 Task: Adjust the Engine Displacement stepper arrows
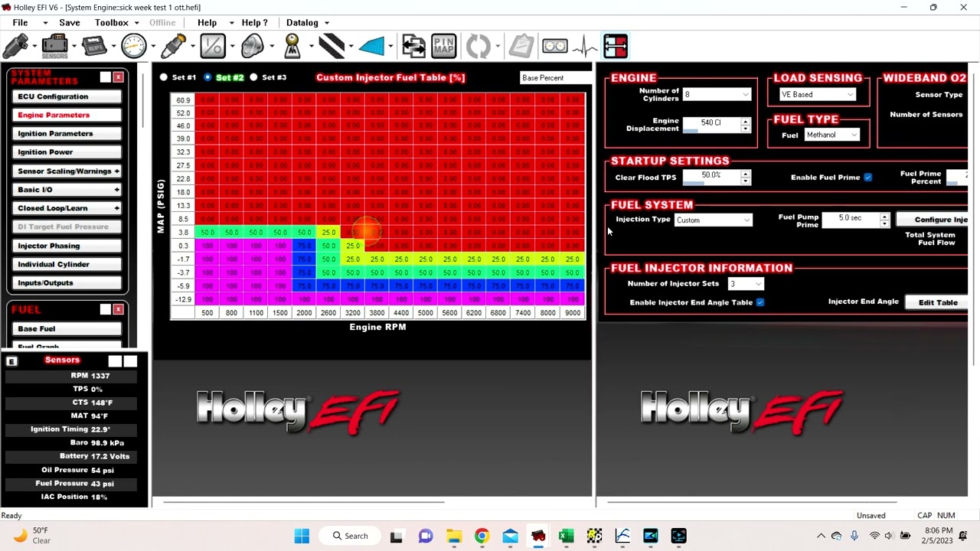[x=745, y=125]
